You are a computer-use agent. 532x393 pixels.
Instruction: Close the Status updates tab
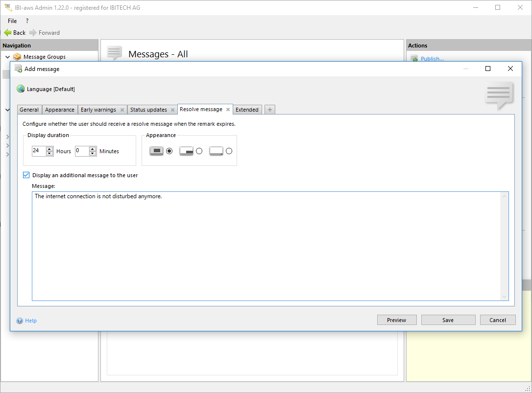[x=172, y=110]
